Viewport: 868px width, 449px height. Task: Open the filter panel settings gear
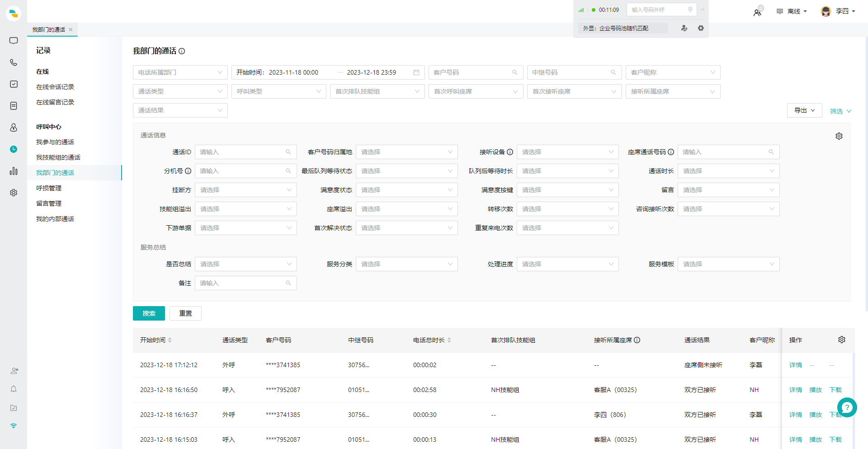(839, 136)
